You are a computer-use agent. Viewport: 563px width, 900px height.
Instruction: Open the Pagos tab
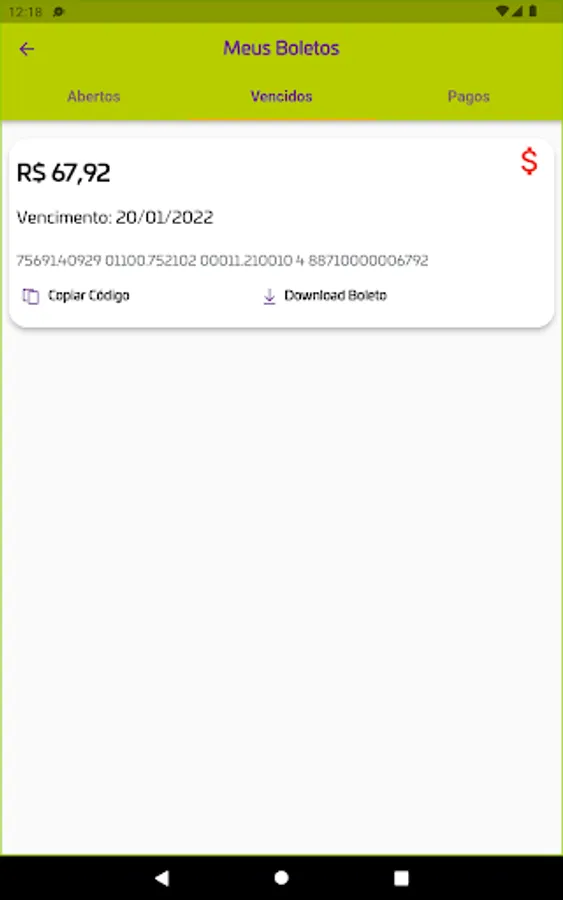click(x=468, y=96)
